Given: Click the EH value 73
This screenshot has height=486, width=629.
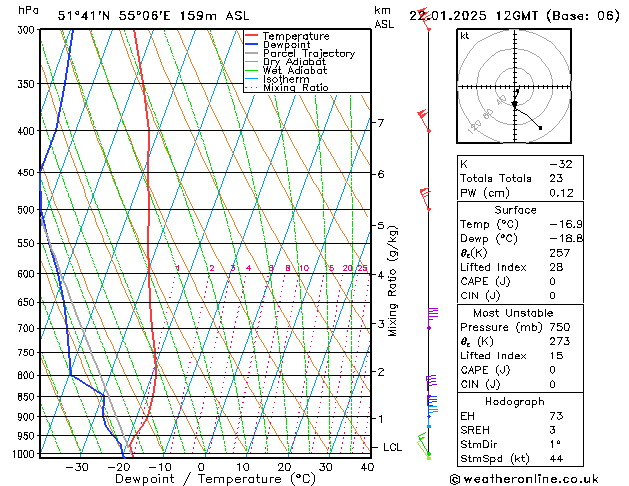Looking at the screenshot, I should [x=556, y=416].
